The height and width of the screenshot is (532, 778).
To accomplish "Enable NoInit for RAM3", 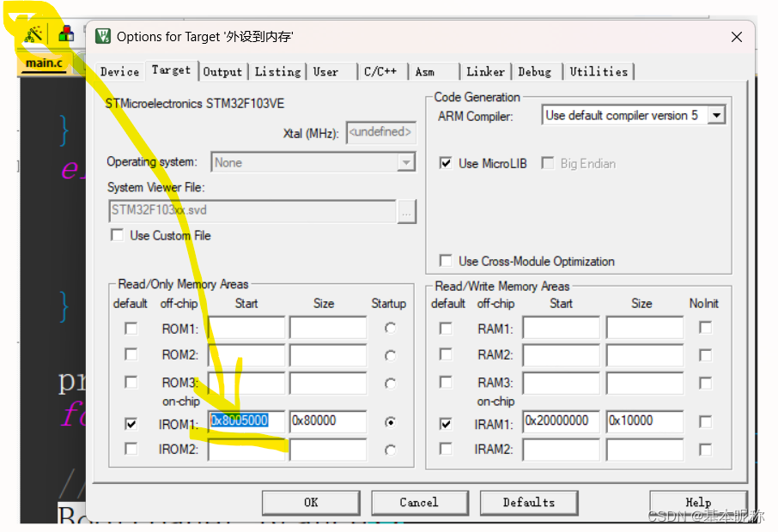I will (705, 383).
